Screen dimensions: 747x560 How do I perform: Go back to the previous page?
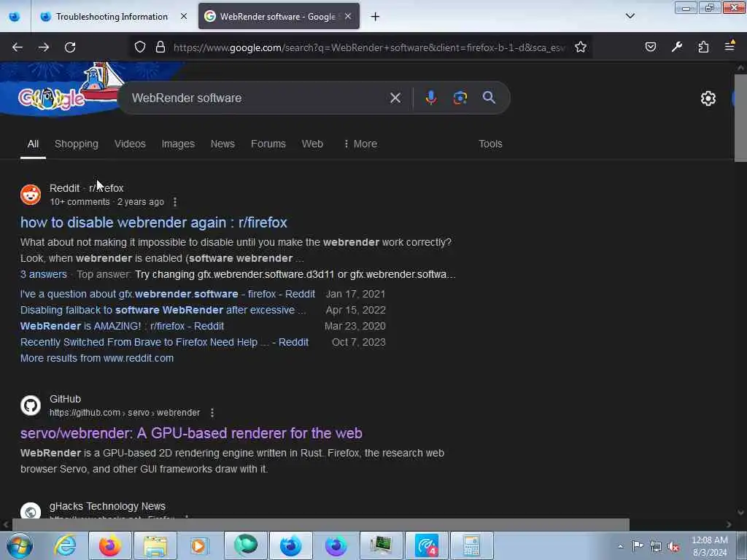[x=18, y=47]
